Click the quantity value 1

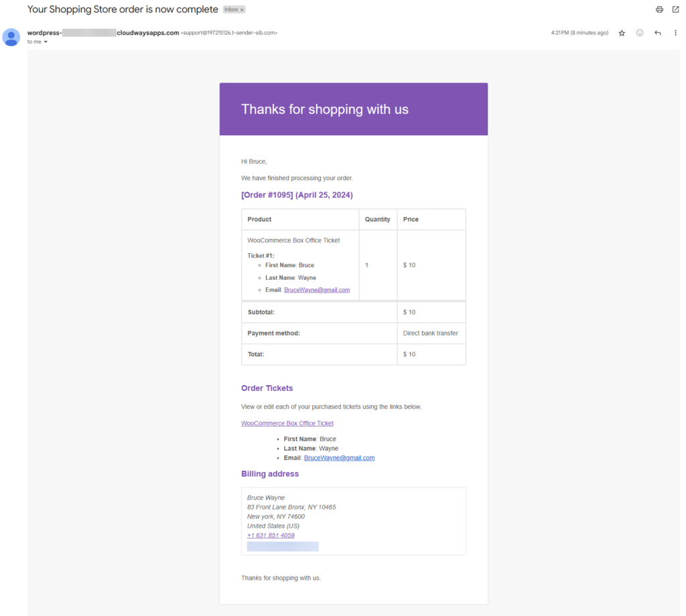pos(366,265)
